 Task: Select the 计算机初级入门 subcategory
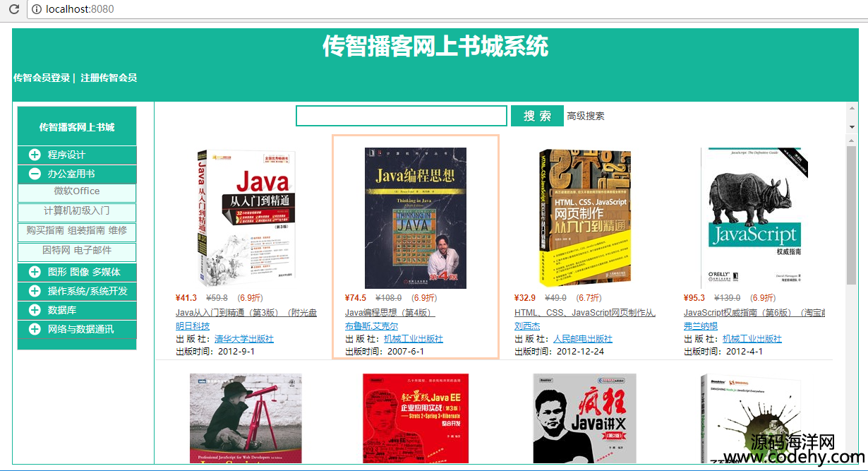[x=77, y=211]
